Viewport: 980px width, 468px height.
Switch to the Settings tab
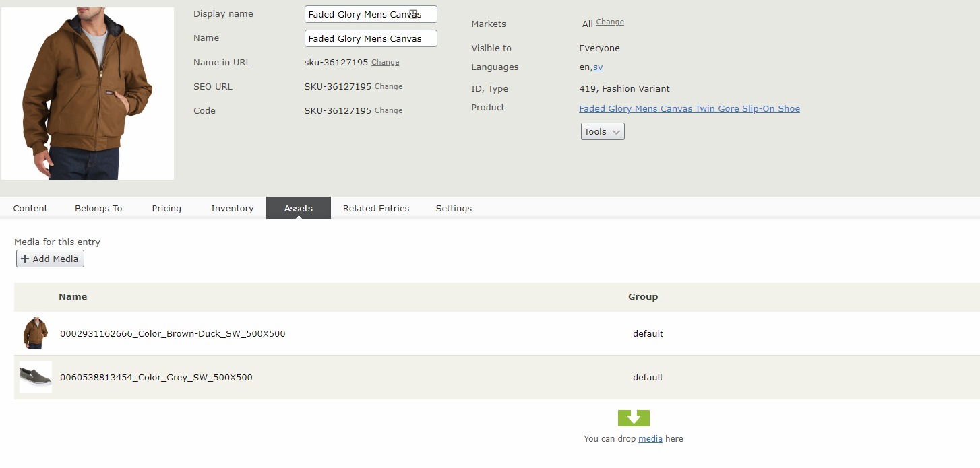pyautogui.click(x=454, y=208)
